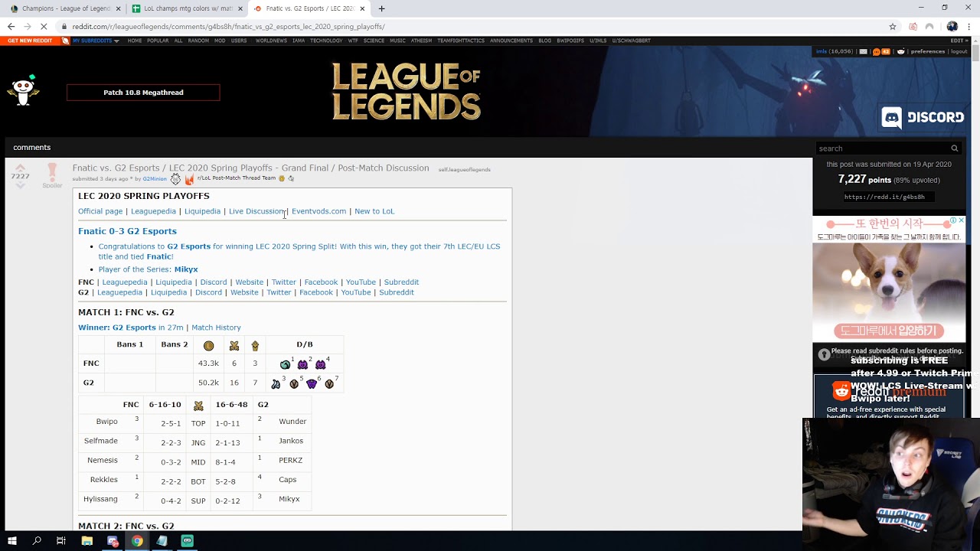Click logout link
This screenshot has width=980, height=551.
[x=959, y=51]
